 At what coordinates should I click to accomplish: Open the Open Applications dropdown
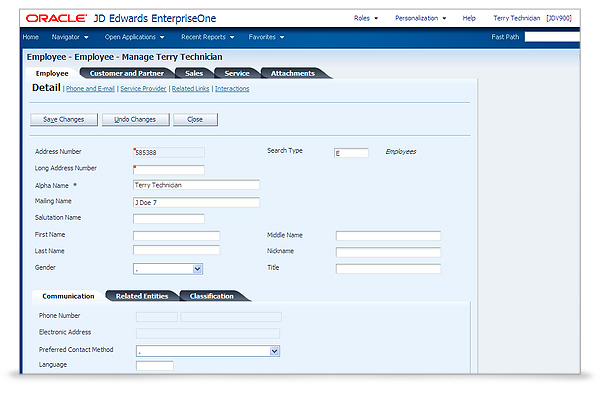[135, 37]
